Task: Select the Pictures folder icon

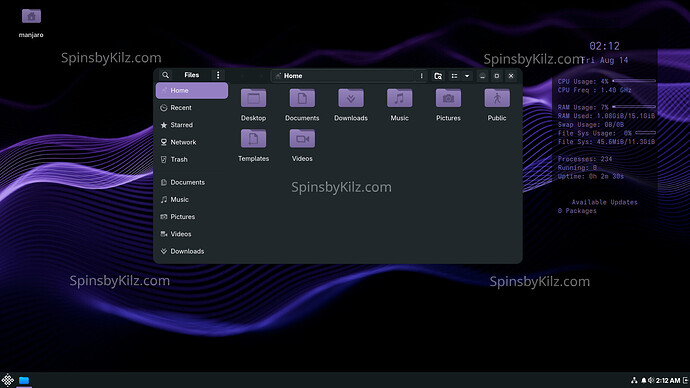Action: click(x=448, y=98)
